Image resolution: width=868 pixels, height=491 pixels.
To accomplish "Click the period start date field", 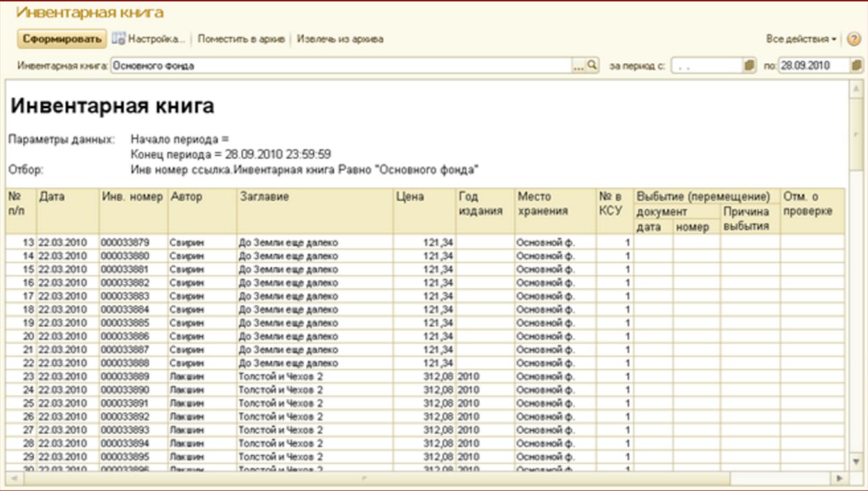I will click(x=705, y=66).
